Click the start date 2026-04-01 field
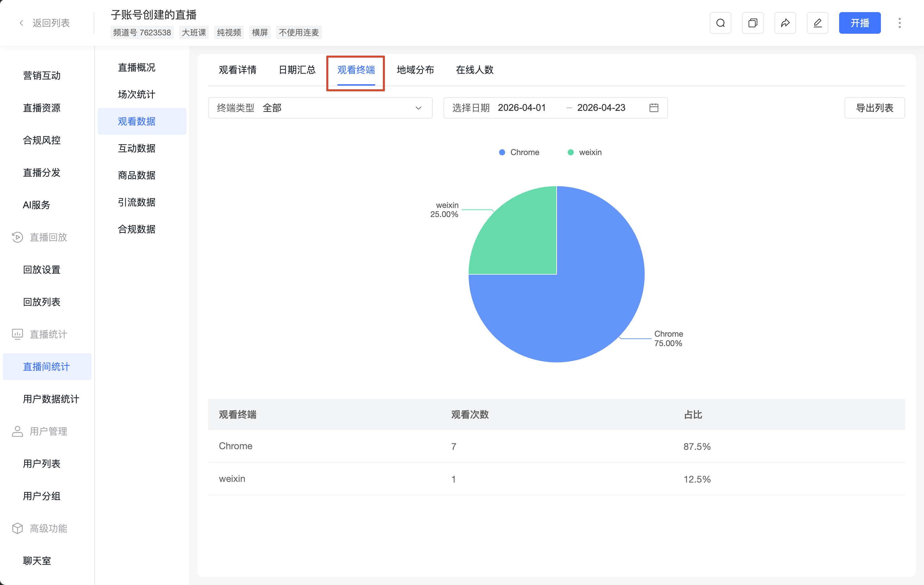Screen dimensions: 924x585 (x=522, y=108)
